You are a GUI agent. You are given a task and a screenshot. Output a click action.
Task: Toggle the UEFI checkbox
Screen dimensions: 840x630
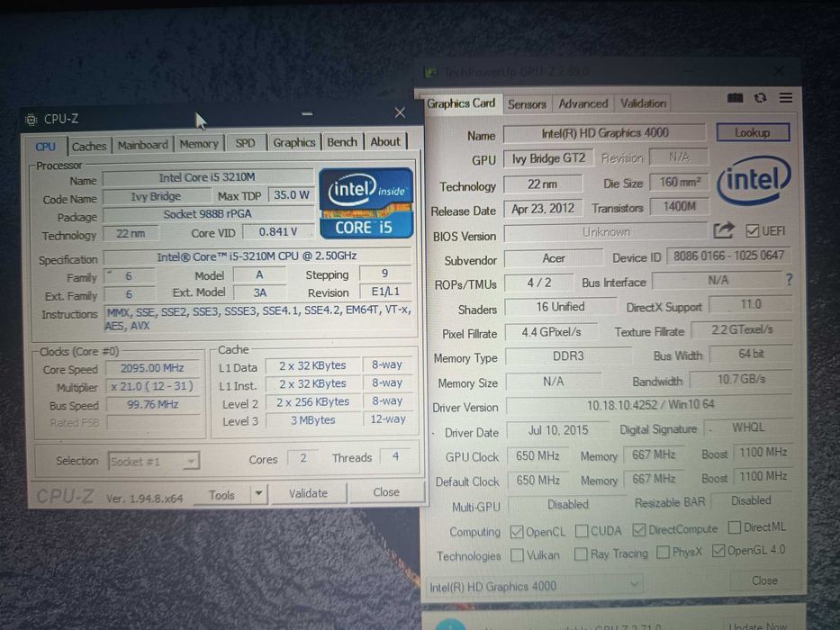coord(752,231)
